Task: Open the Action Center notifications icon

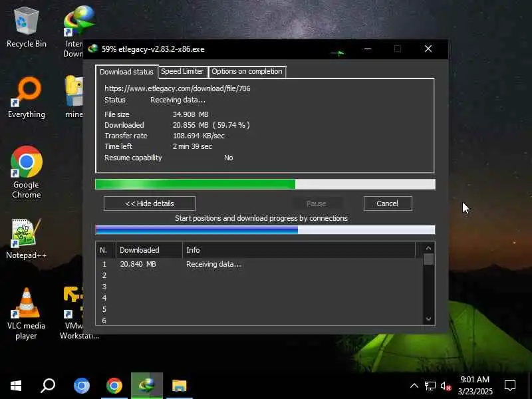Action: pos(510,386)
